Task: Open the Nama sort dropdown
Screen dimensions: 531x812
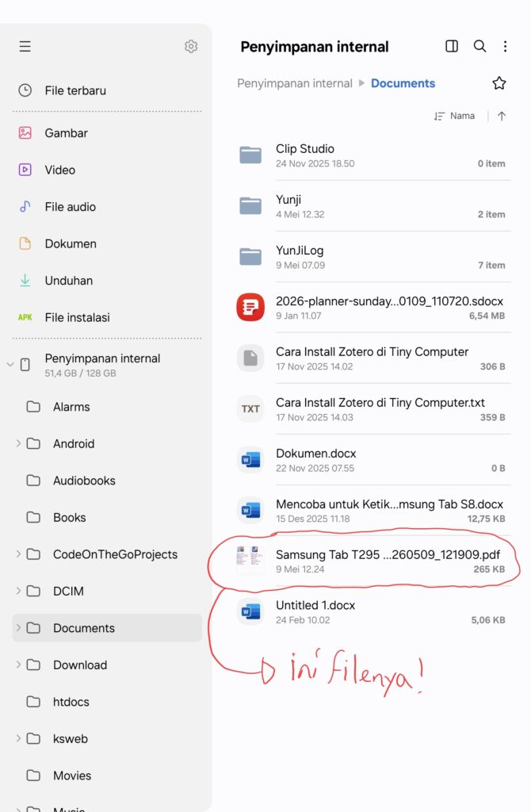Action: point(454,116)
